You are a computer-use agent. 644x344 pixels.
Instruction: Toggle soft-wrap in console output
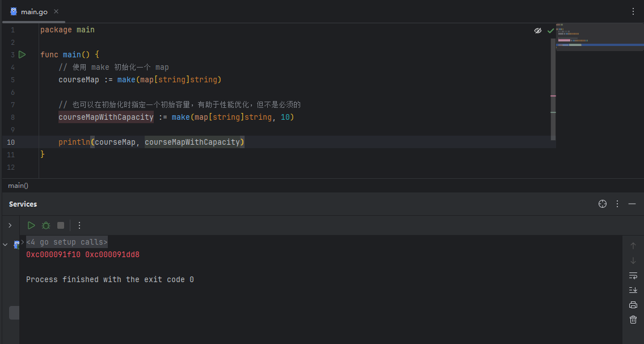pyautogui.click(x=633, y=275)
